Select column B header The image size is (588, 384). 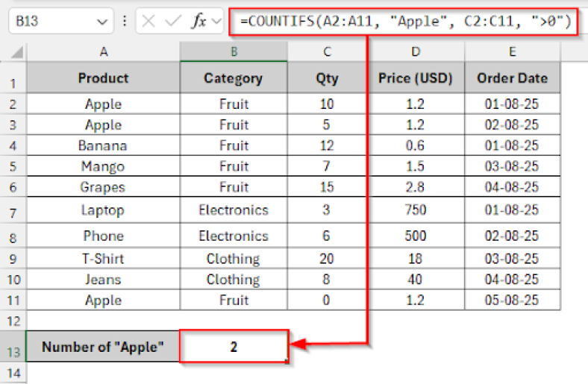234,51
